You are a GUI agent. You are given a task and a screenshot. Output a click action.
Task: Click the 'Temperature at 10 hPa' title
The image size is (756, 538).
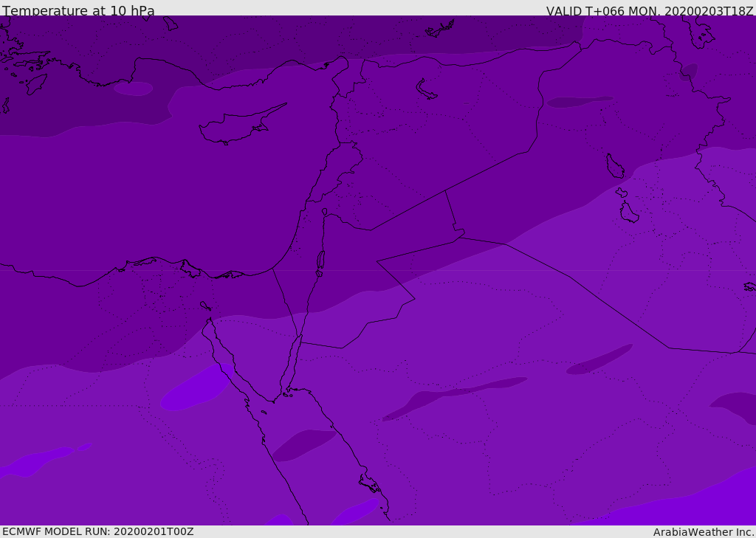(x=78, y=11)
